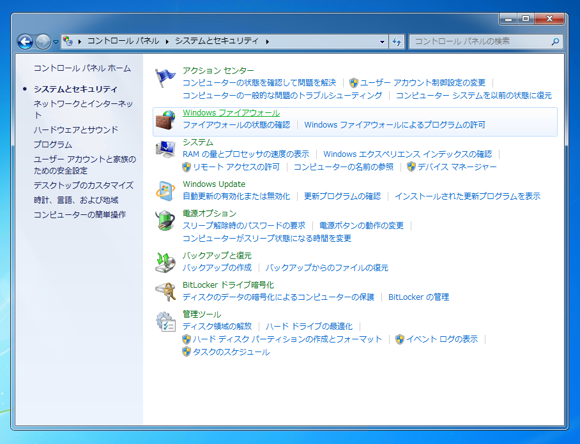Click the power options battery icon
The height and width of the screenshot is (444, 580).
pyautogui.click(x=165, y=220)
